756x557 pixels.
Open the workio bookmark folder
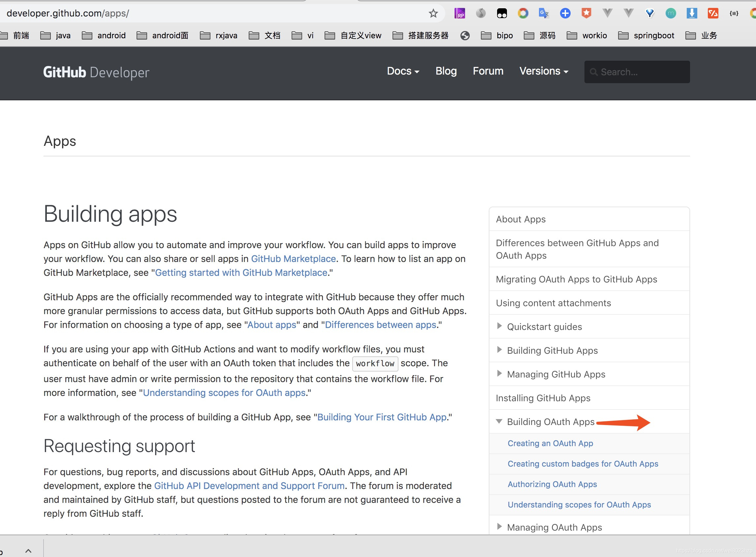(x=586, y=35)
